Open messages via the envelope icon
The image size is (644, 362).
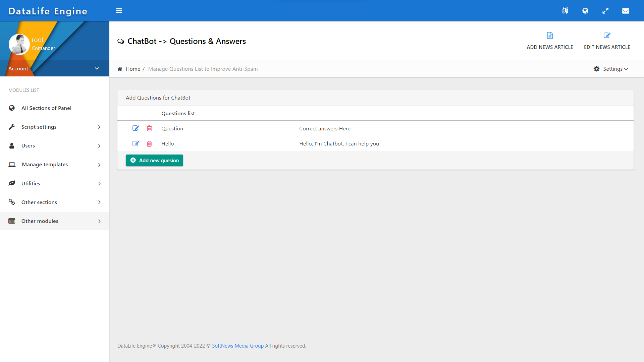626,11
